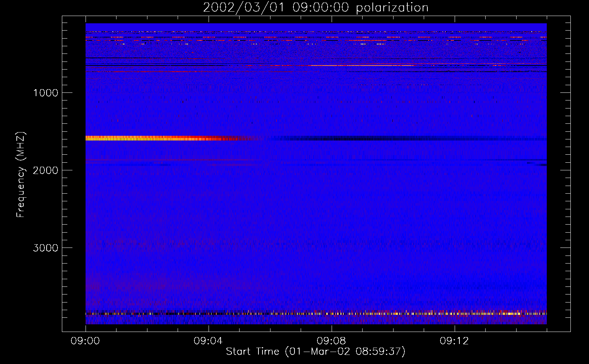
Task: Click the 3000 frequency tick label
Action: pos(46,248)
